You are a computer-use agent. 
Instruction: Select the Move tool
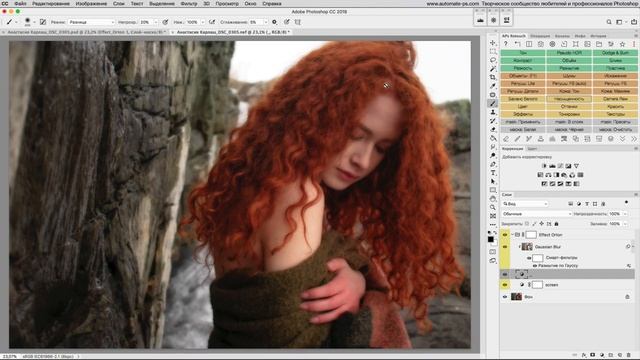(x=493, y=43)
